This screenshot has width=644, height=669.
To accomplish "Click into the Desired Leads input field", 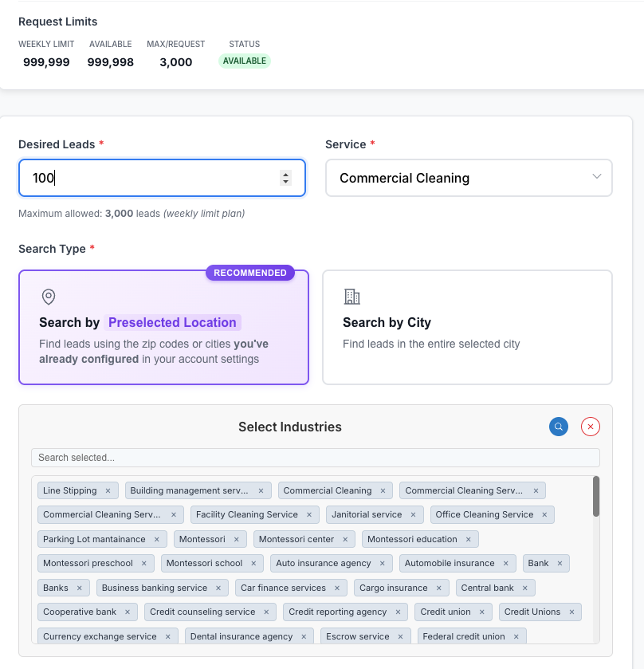I will [151, 178].
